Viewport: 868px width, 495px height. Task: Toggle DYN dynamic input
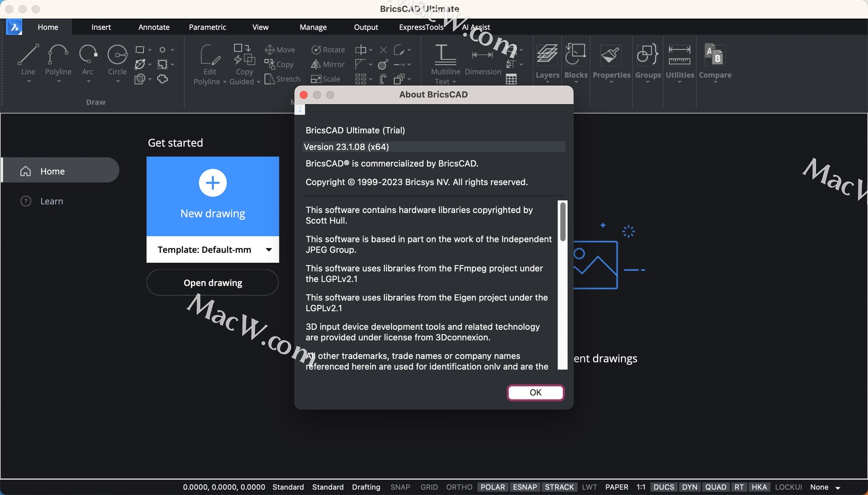pos(689,487)
